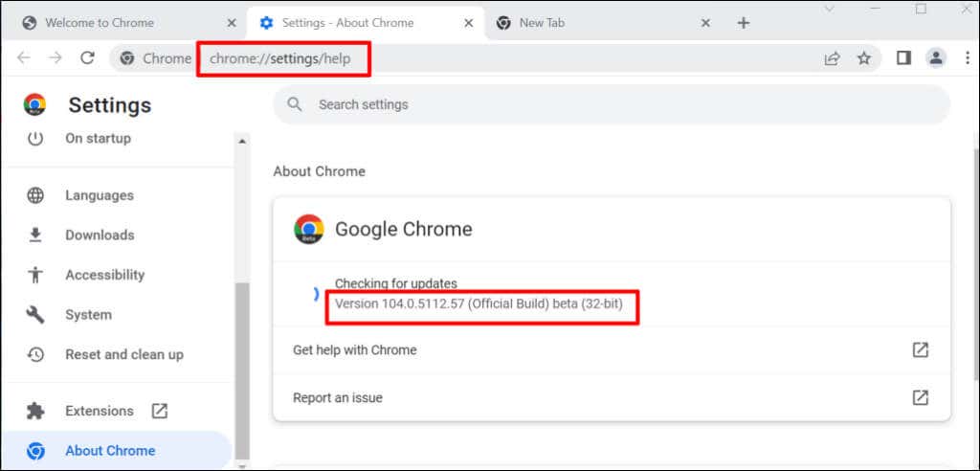Image resolution: width=980 pixels, height=471 pixels.
Task: Close the Welcome to Chrome tab
Action: click(231, 23)
